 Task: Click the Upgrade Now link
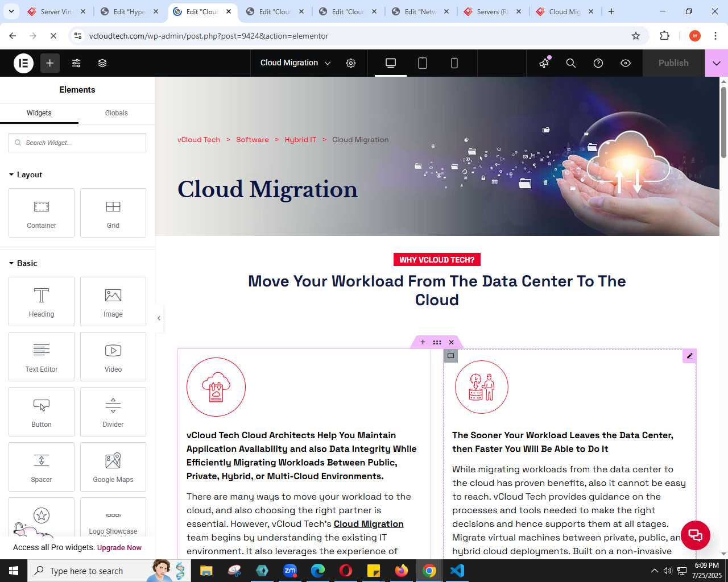pyautogui.click(x=119, y=548)
